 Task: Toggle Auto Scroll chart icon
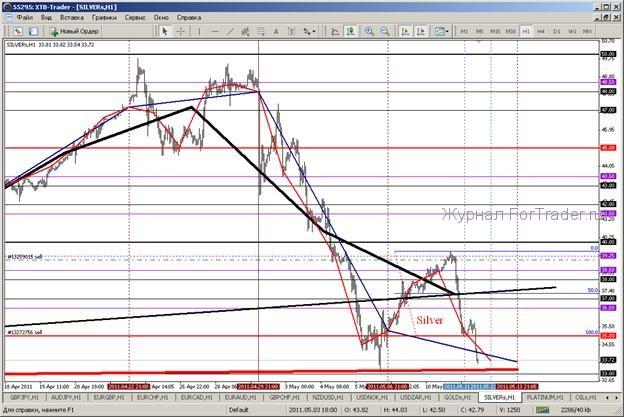(x=405, y=31)
